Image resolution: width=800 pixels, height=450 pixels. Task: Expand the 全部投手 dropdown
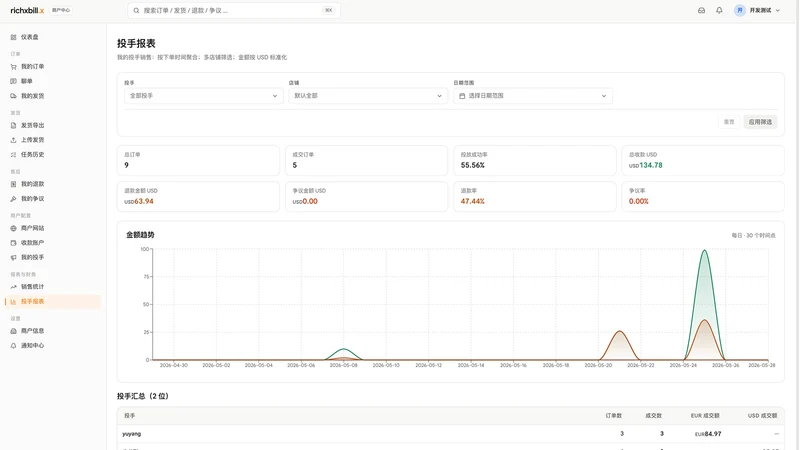point(203,95)
